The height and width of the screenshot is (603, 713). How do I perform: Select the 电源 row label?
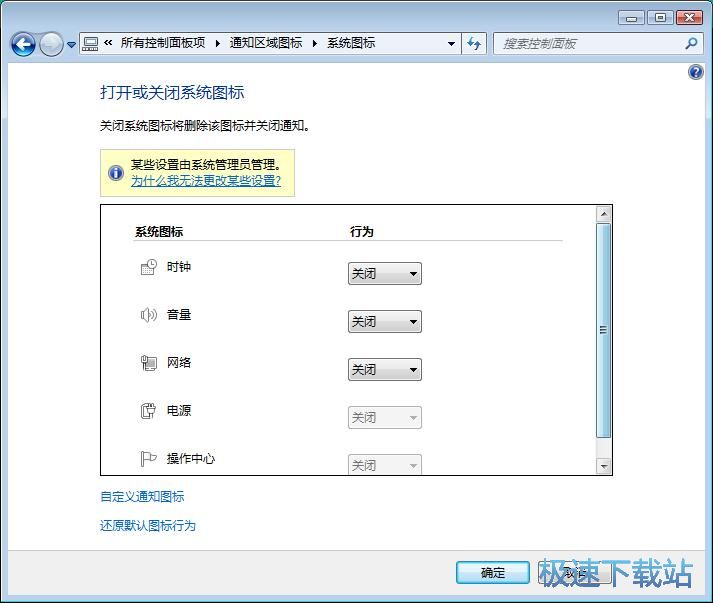(x=179, y=411)
